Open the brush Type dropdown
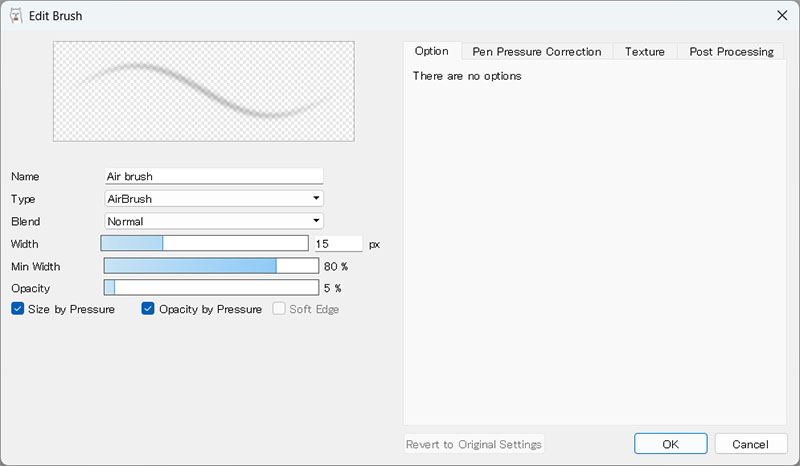 214,199
